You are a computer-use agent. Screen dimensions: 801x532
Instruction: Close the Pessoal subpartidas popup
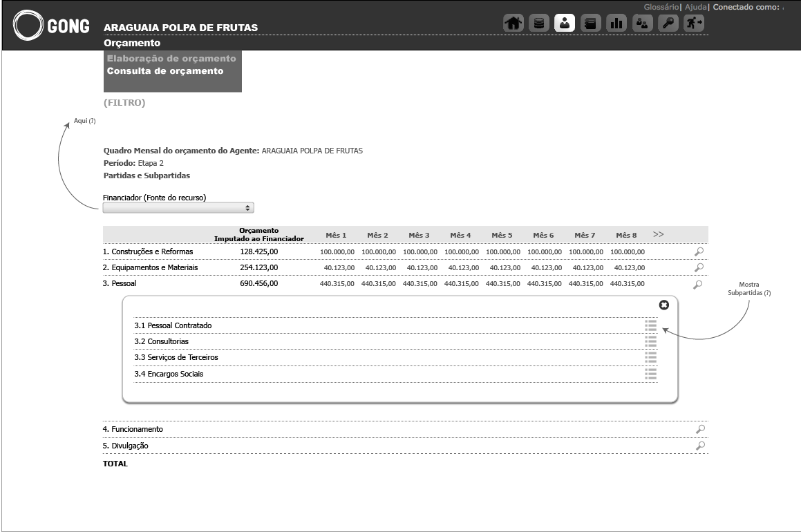(x=664, y=305)
